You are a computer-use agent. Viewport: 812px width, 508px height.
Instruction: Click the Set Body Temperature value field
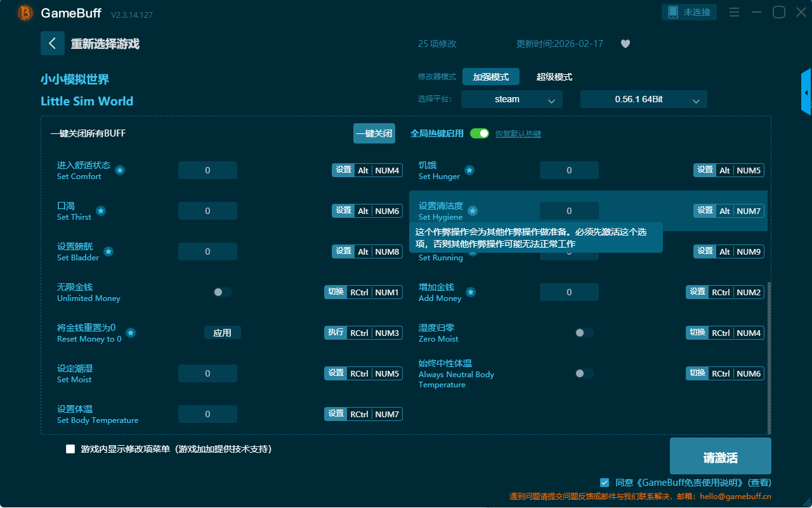207,414
